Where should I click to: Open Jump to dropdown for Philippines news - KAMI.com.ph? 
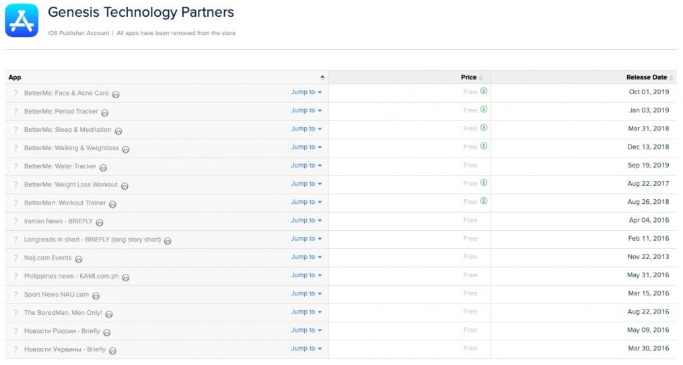click(x=306, y=275)
